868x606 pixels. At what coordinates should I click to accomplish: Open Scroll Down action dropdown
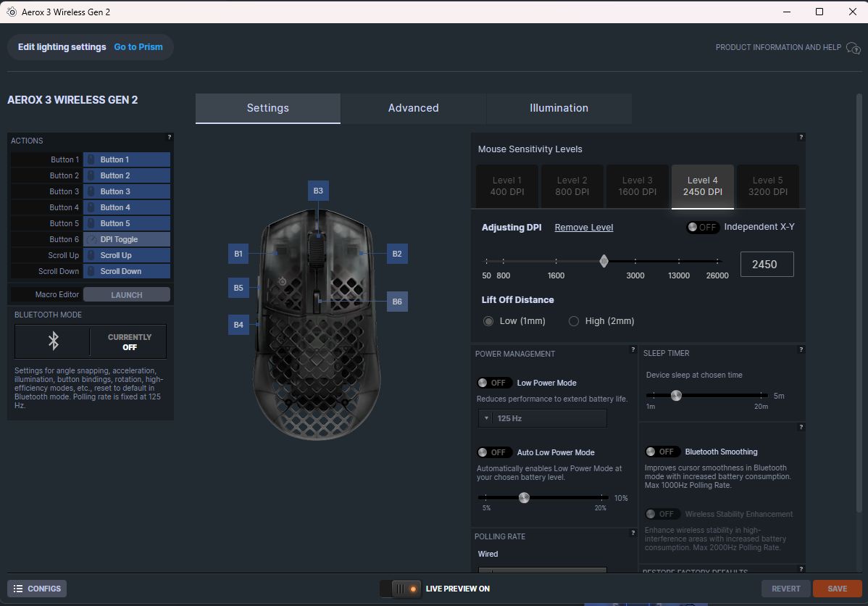point(127,271)
